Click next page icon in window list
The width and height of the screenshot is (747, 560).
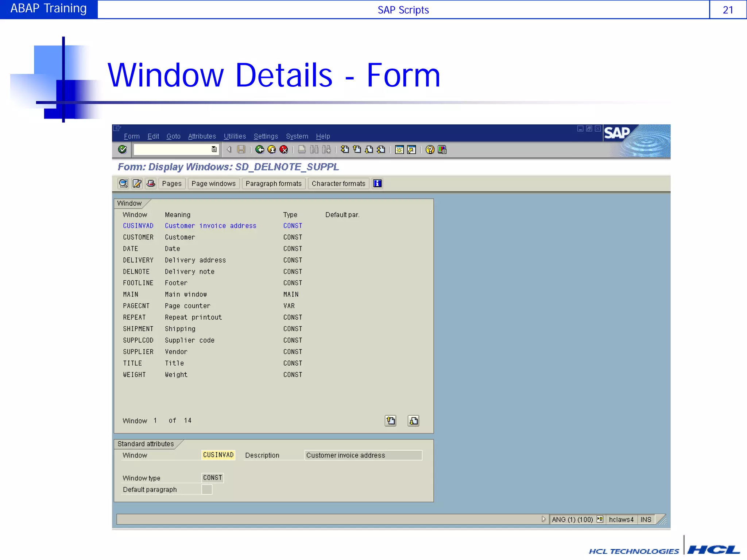(x=413, y=421)
